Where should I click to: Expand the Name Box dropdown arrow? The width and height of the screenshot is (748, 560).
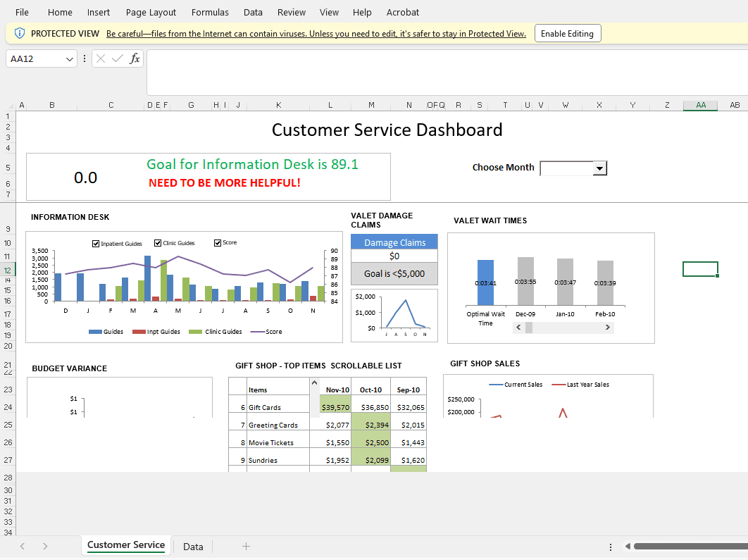[70, 59]
